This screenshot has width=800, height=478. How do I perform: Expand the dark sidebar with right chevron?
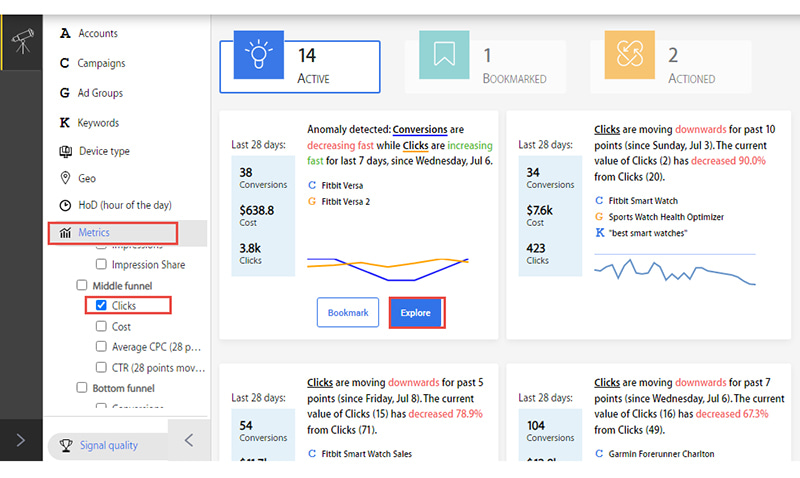pyautogui.click(x=21, y=440)
